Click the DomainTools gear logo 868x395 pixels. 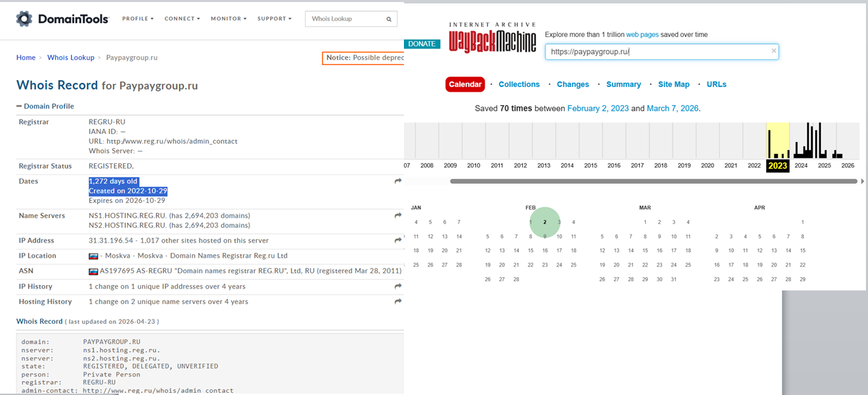tap(25, 18)
